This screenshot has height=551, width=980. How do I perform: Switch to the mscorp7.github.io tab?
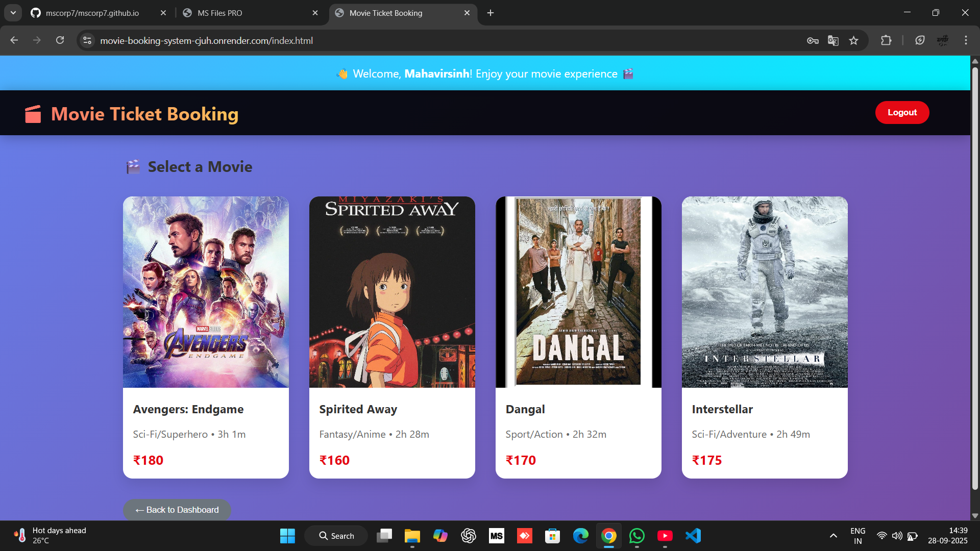click(x=92, y=13)
